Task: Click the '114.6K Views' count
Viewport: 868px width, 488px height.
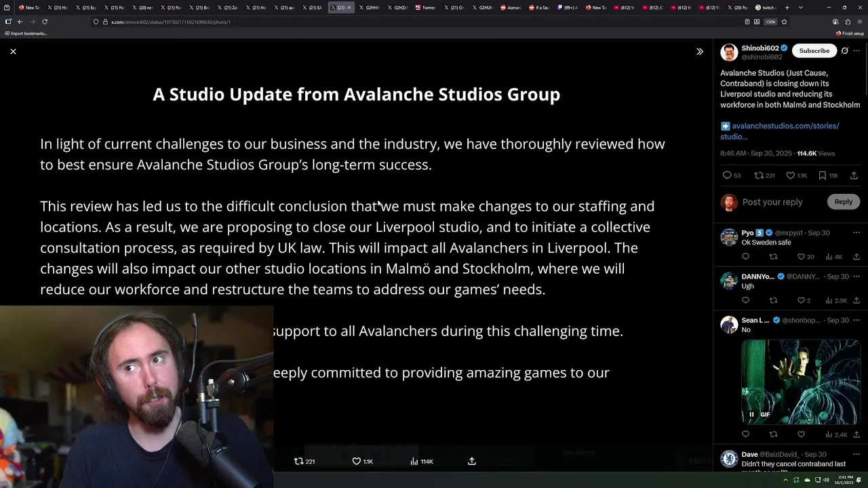Action: tap(816, 154)
